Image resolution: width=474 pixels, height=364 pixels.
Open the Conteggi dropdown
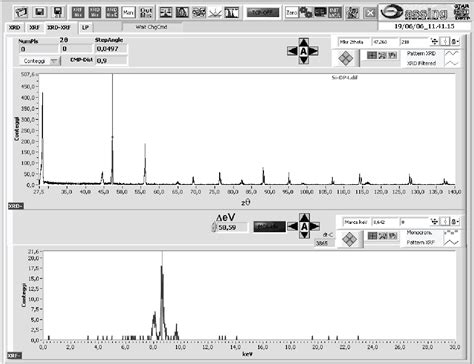point(40,61)
